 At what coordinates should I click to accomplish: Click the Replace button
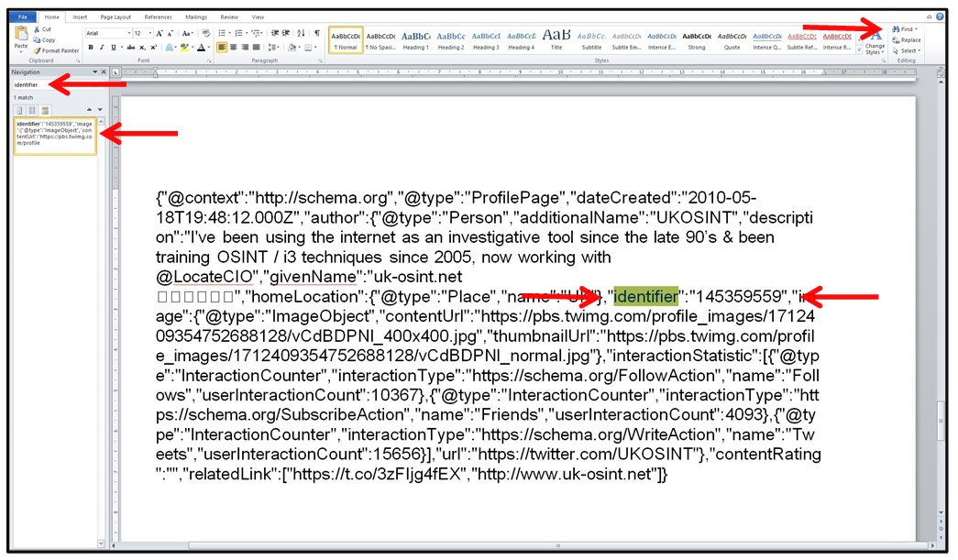point(906,39)
